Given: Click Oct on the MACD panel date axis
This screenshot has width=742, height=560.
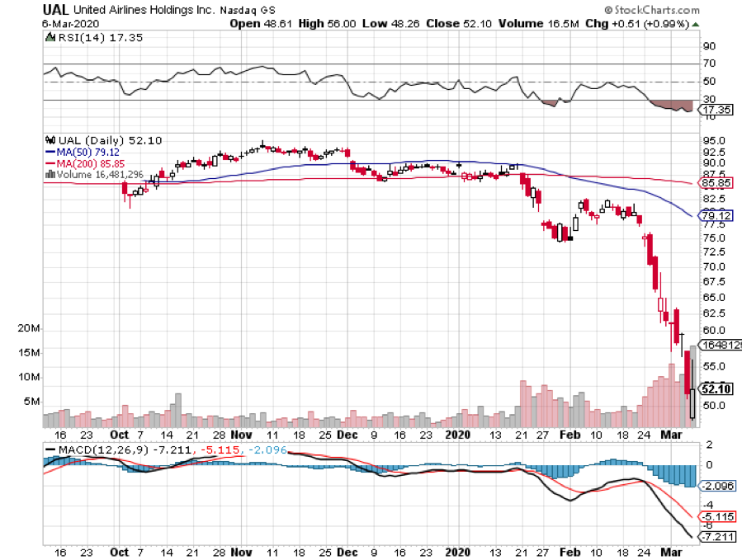Looking at the screenshot, I should tap(119, 552).
